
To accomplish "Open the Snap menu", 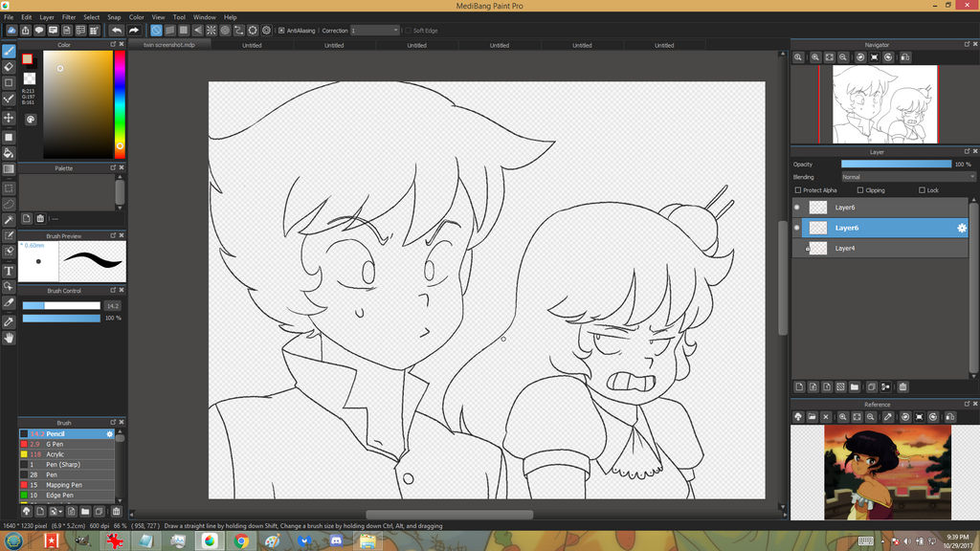I will pyautogui.click(x=114, y=17).
